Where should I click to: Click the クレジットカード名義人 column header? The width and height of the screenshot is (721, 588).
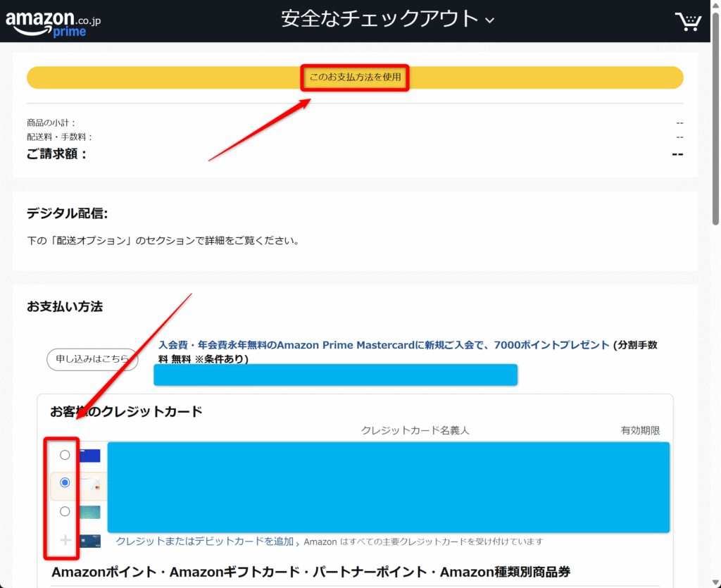[x=415, y=430]
